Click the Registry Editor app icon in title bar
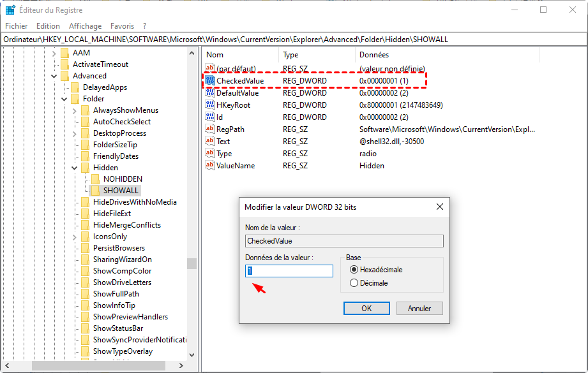The image size is (588, 373). (x=10, y=10)
